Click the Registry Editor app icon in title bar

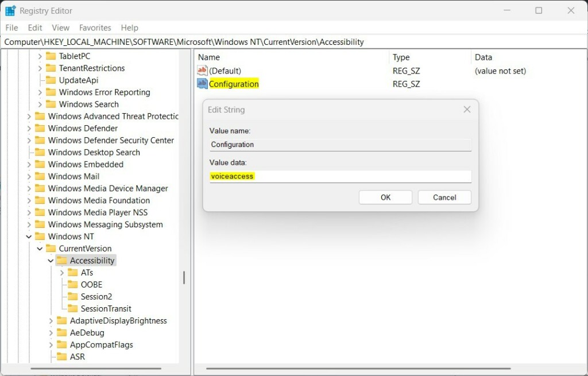coord(10,10)
